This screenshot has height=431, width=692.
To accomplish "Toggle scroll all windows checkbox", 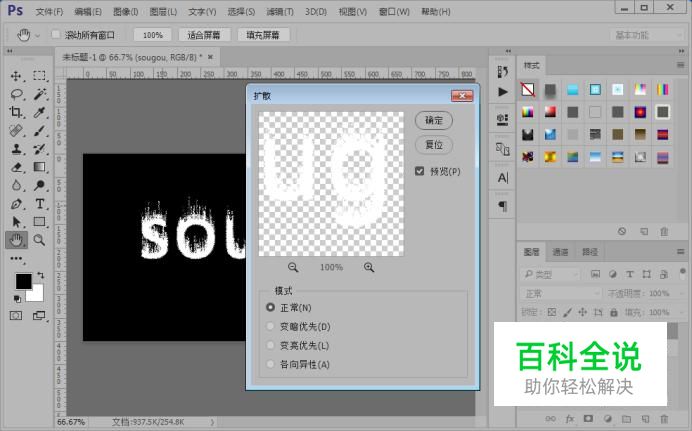I will click(x=56, y=34).
